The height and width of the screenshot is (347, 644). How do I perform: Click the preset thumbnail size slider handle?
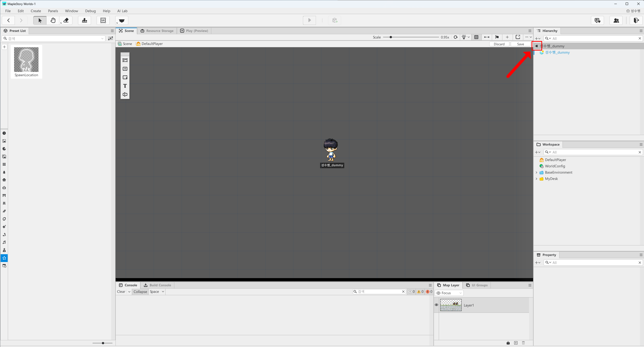[x=103, y=343]
